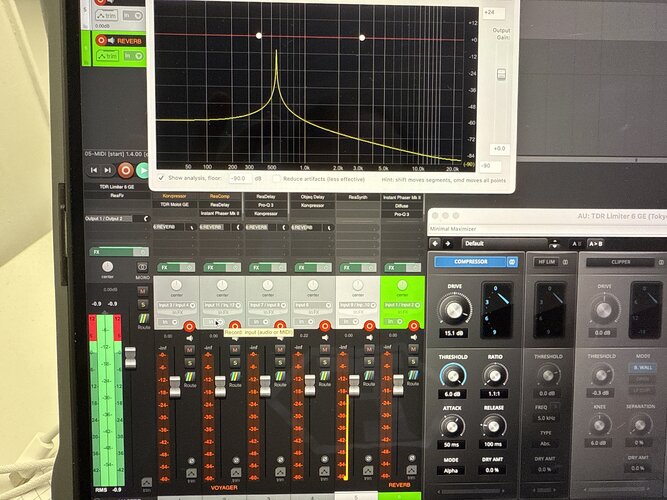Toggle the COMPRESSOR section on
Image resolution: width=667 pixels, height=500 pixels.
(470, 262)
